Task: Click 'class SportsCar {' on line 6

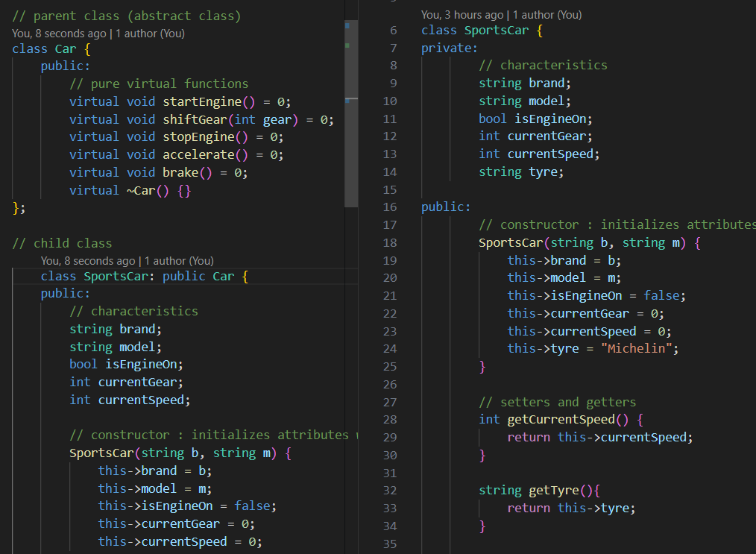Action: 482,31
